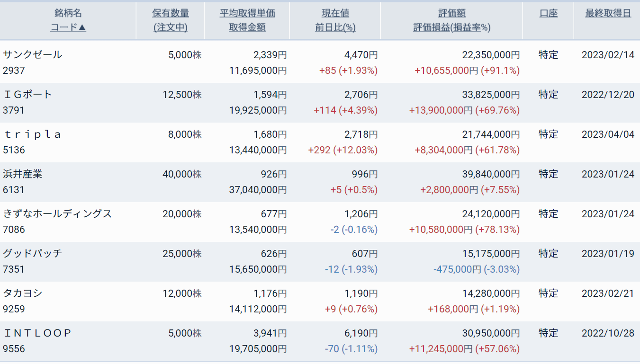This screenshot has height=364, width=640.
Task: Sort by 評価損益(損益率%) header
Action: click(452, 27)
